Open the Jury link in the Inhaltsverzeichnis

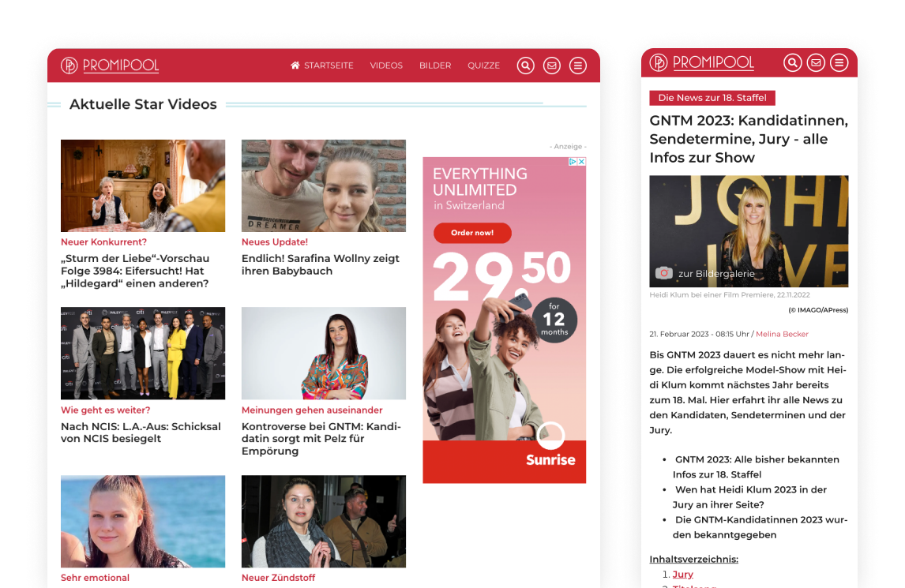pyautogui.click(x=683, y=574)
